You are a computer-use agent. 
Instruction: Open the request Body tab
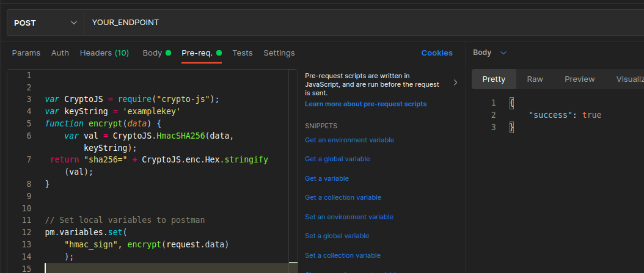(156, 53)
